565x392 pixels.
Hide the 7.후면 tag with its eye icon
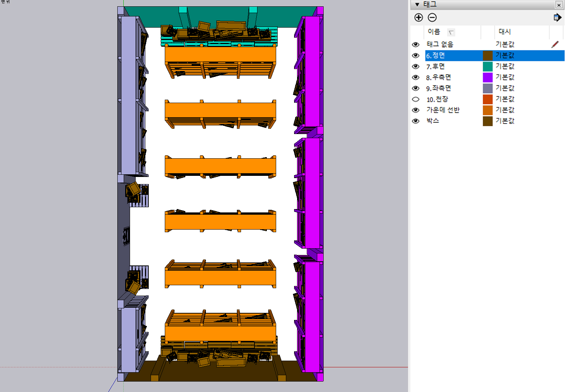(416, 66)
